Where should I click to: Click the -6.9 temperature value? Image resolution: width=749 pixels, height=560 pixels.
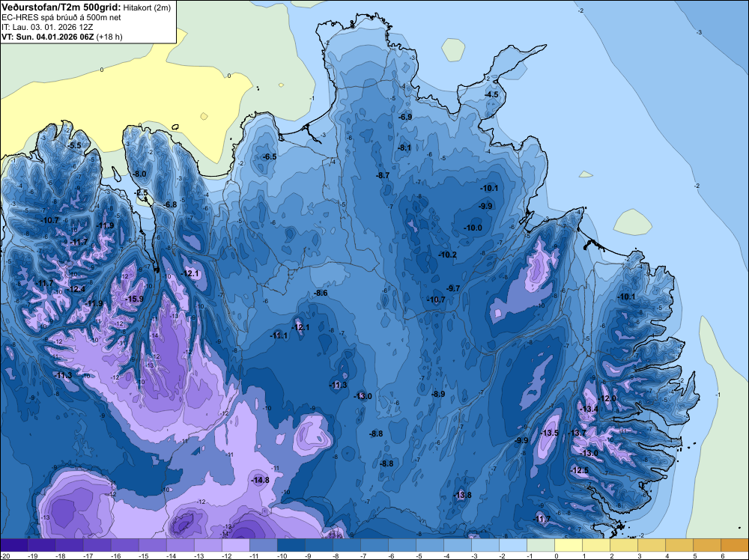click(x=405, y=117)
